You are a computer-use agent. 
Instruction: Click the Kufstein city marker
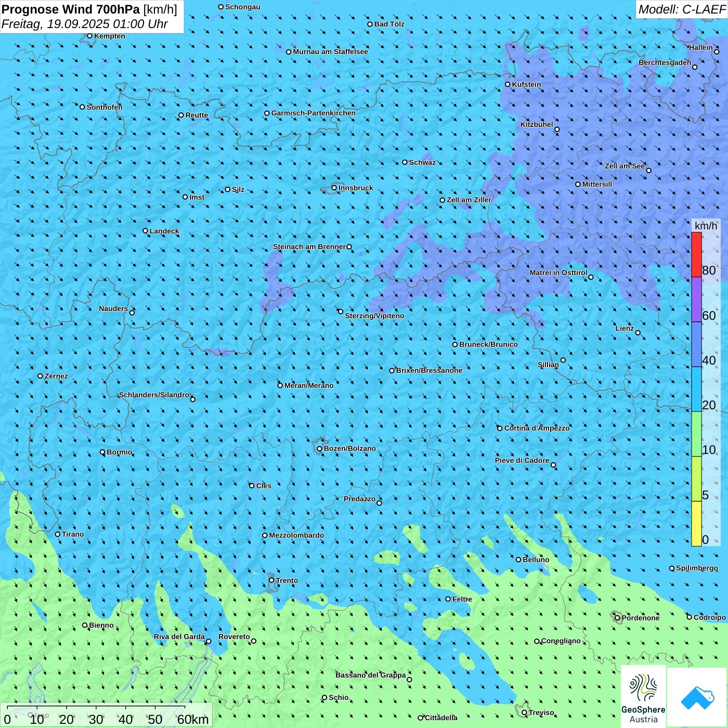pos(508,84)
